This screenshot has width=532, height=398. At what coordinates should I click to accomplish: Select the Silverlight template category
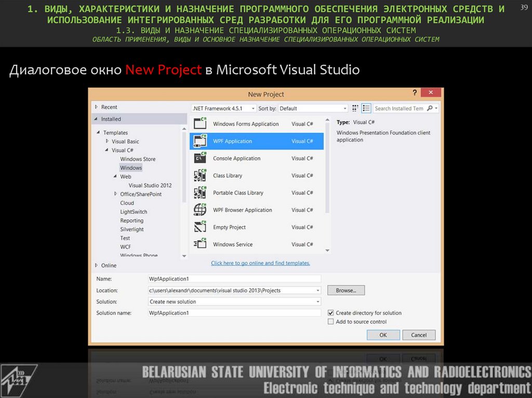(x=131, y=229)
